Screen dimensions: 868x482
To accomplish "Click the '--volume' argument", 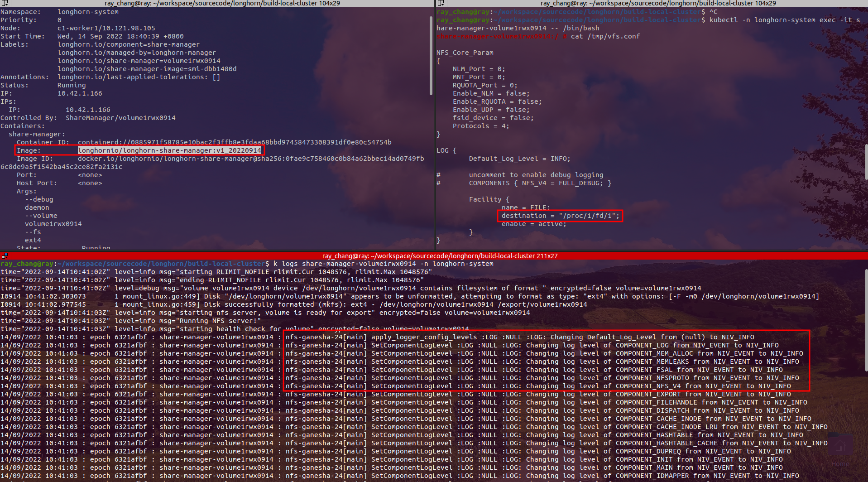I will point(41,216).
